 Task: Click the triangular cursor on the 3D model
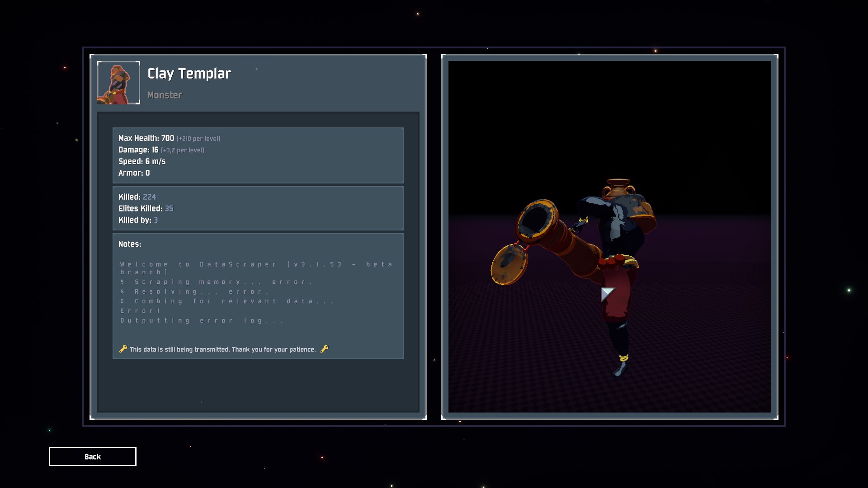pos(606,294)
